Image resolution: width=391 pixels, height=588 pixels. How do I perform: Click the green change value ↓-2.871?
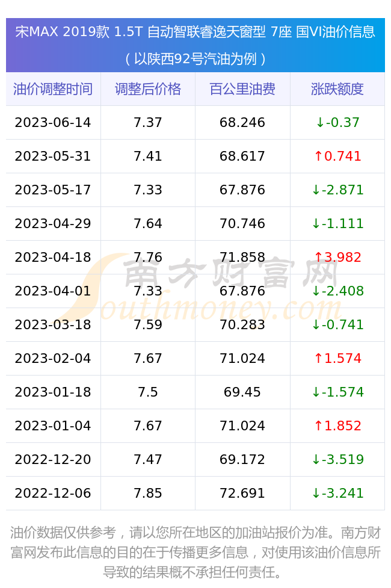[x=337, y=190]
